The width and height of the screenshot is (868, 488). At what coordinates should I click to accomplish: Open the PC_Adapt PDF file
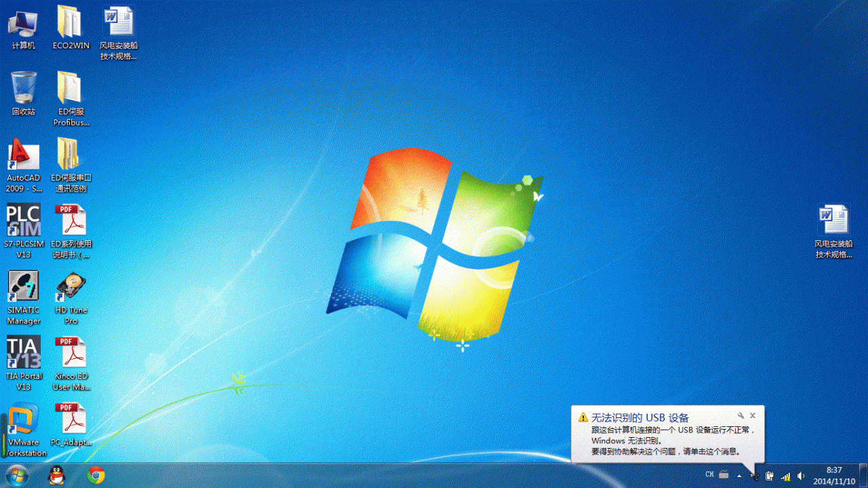[71, 425]
